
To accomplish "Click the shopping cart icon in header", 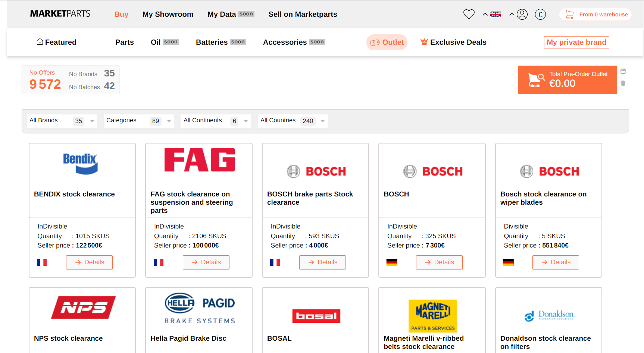I will point(569,15).
